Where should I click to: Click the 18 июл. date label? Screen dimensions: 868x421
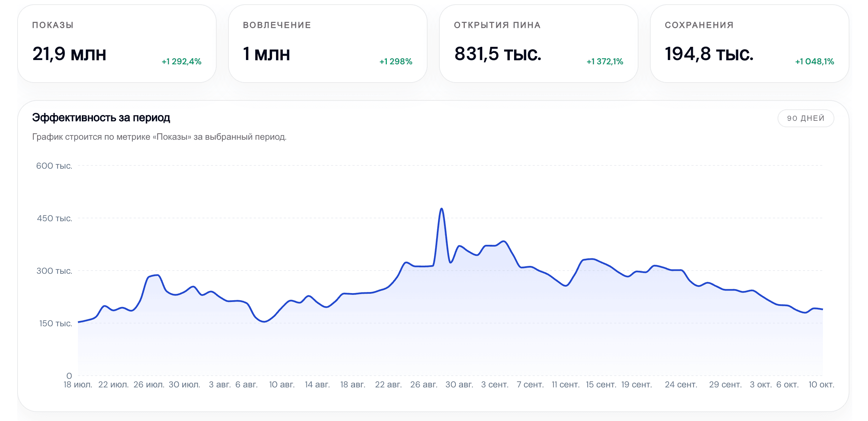coord(78,385)
